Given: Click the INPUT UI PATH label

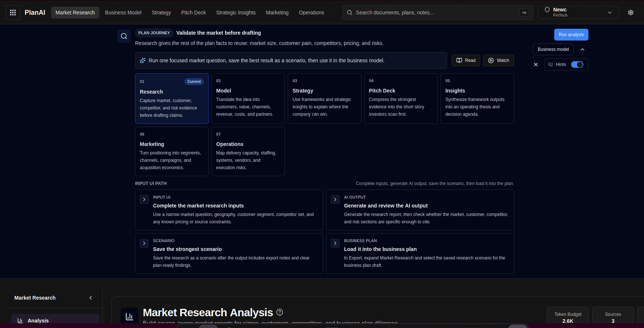Looking at the screenshot, I should (151, 184).
